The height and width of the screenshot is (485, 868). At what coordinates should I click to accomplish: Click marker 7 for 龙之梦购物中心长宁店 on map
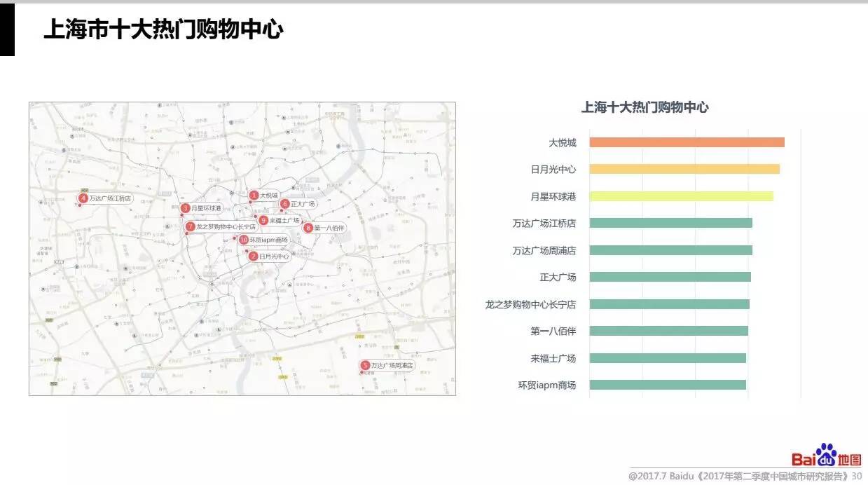pos(190,227)
